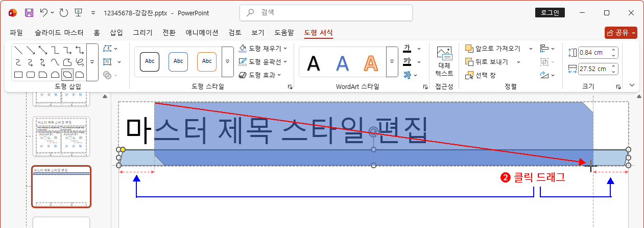The width and height of the screenshot is (644, 228).
Task: Open the 도형 윤곽선 outline dropdown
Action: pyautogui.click(x=263, y=62)
